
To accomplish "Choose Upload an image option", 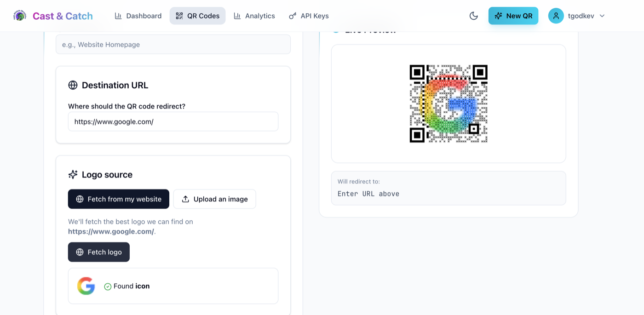I will [x=214, y=199].
